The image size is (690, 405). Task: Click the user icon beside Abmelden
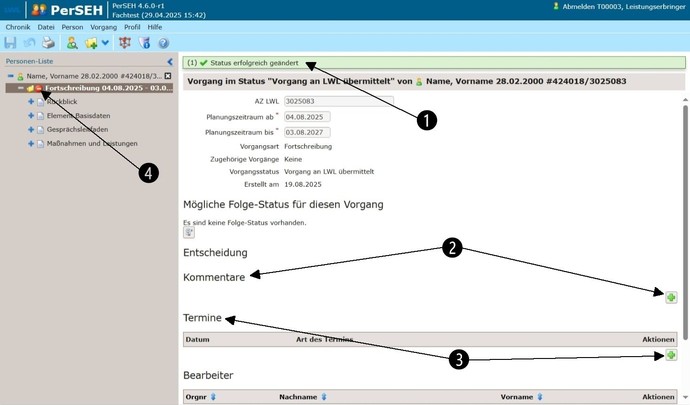tap(556, 6)
